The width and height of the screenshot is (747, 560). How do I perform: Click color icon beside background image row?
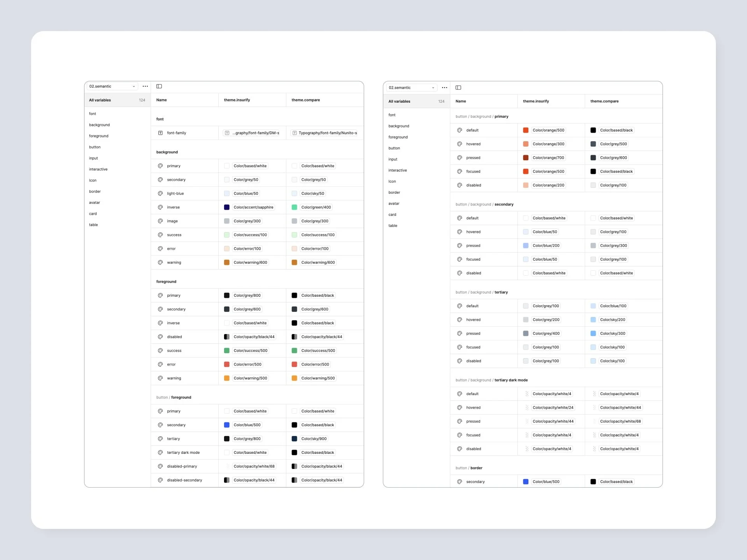coord(160,221)
